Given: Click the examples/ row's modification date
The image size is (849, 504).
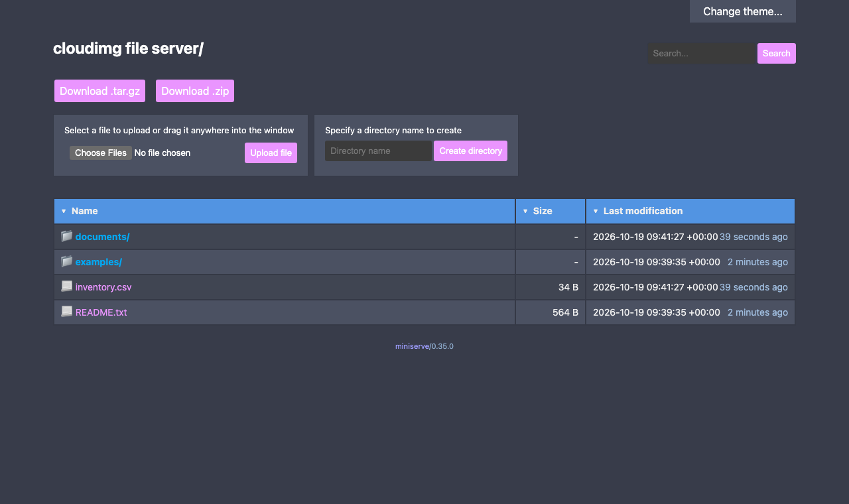Looking at the screenshot, I should coord(657,262).
